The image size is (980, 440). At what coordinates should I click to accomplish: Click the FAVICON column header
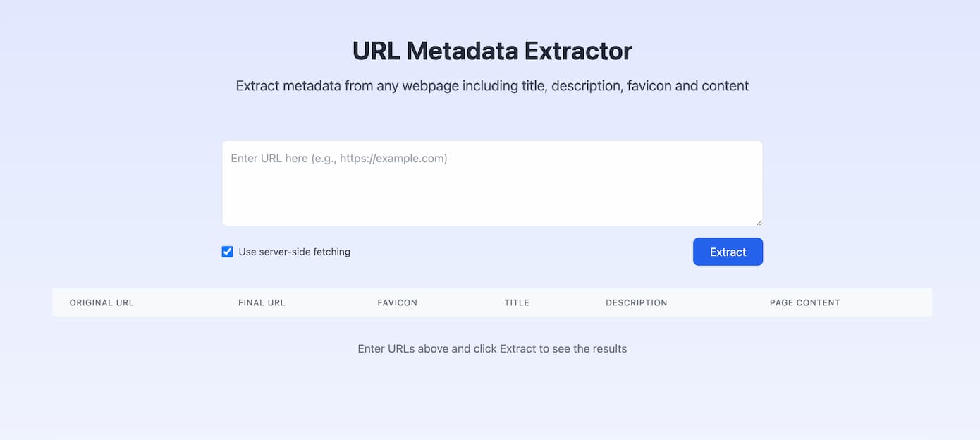click(x=397, y=302)
